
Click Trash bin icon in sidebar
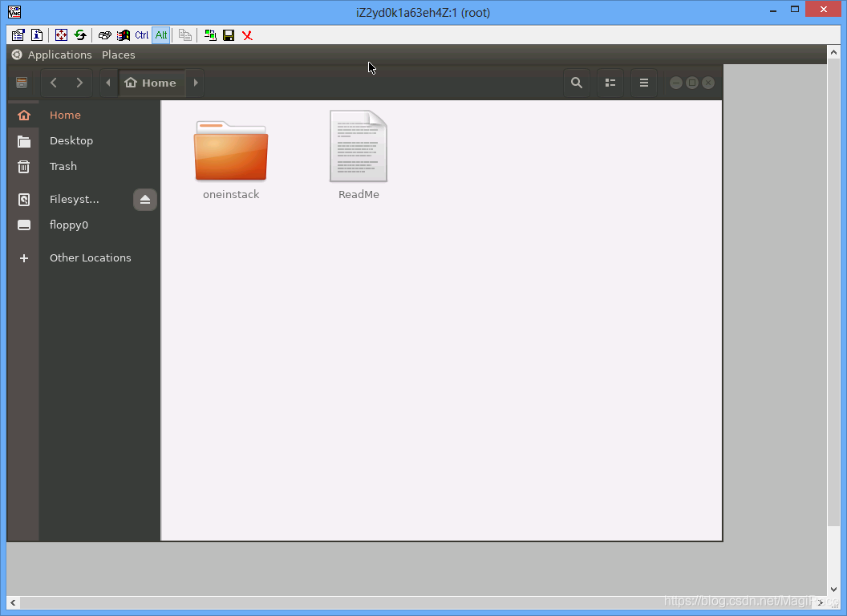(24, 166)
